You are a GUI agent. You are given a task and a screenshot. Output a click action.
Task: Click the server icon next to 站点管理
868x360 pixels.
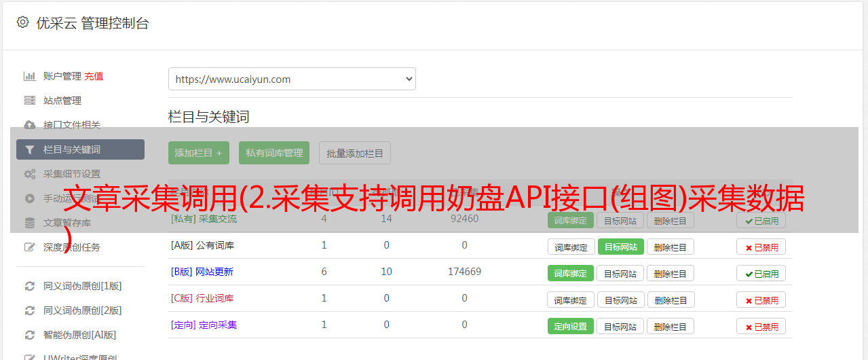pos(29,101)
